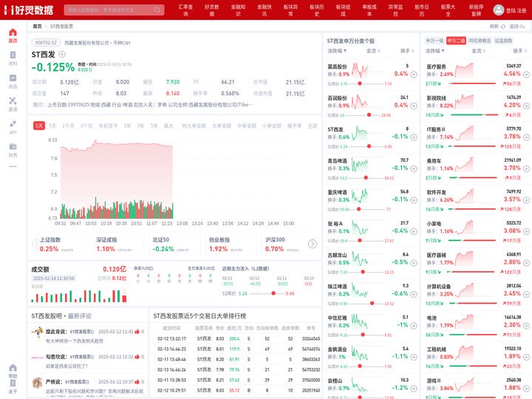Image resolution: width=532 pixels, height=399 pixels.
Task: Select the 1天 chart range
Action: click(39, 126)
